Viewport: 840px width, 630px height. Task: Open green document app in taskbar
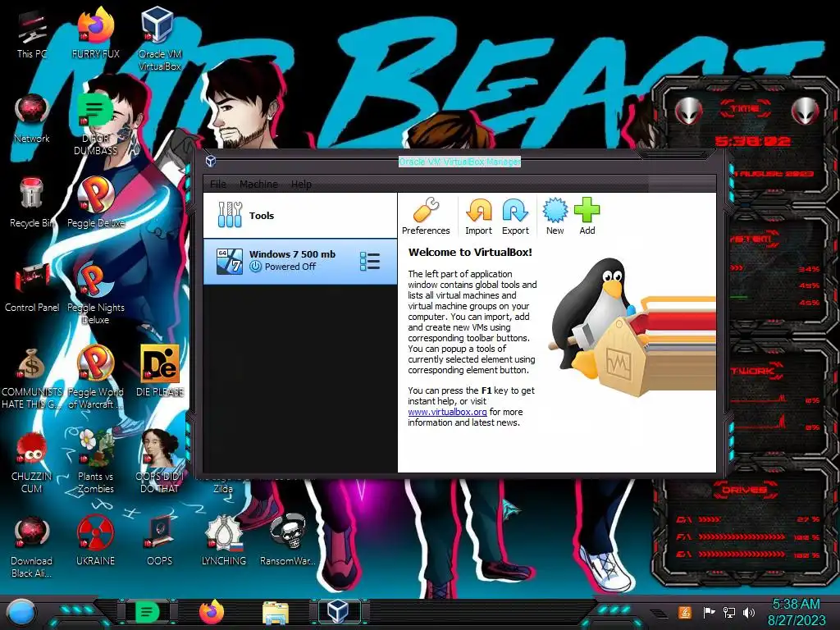[147, 612]
